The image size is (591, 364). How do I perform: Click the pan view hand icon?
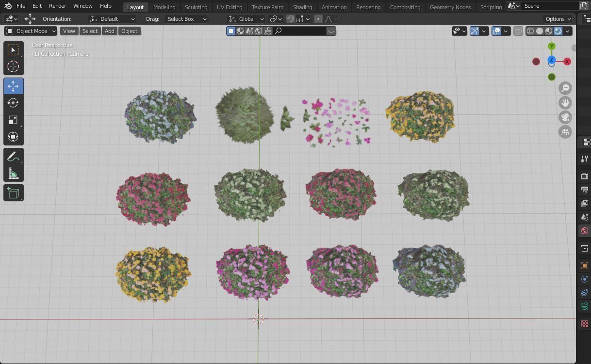pyautogui.click(x=565, y=103)
